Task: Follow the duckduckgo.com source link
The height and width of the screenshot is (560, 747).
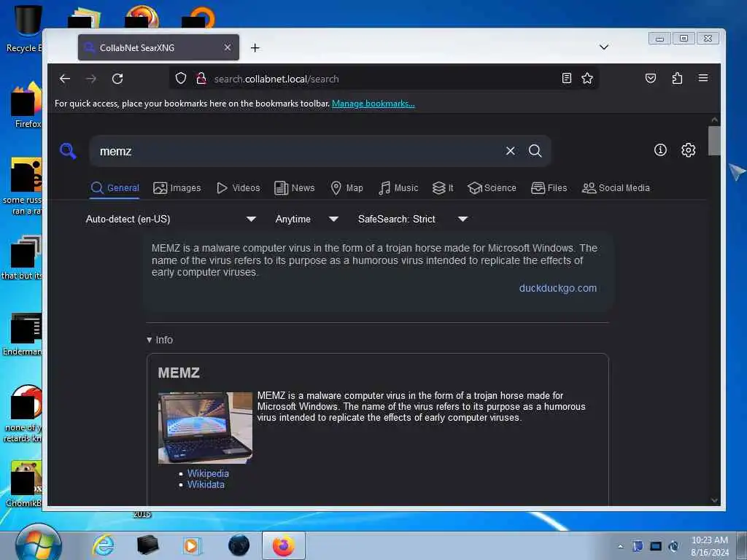Action: [x=557, y=288]
